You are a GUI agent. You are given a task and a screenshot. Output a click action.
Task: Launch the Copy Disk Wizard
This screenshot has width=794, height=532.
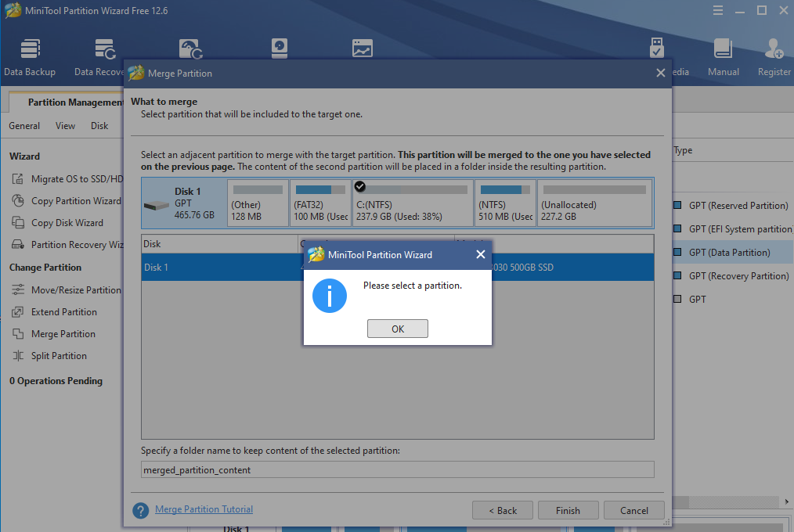(67, 222)
